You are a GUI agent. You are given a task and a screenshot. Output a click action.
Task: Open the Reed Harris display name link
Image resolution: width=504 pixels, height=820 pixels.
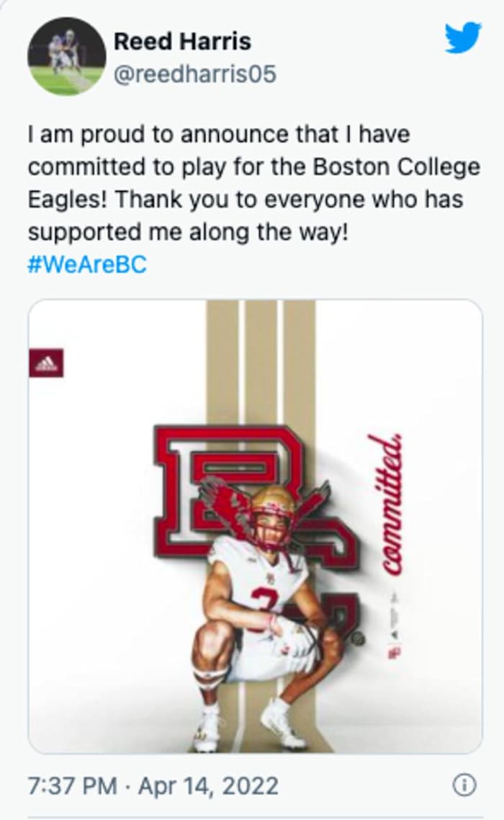click(182, 41)
